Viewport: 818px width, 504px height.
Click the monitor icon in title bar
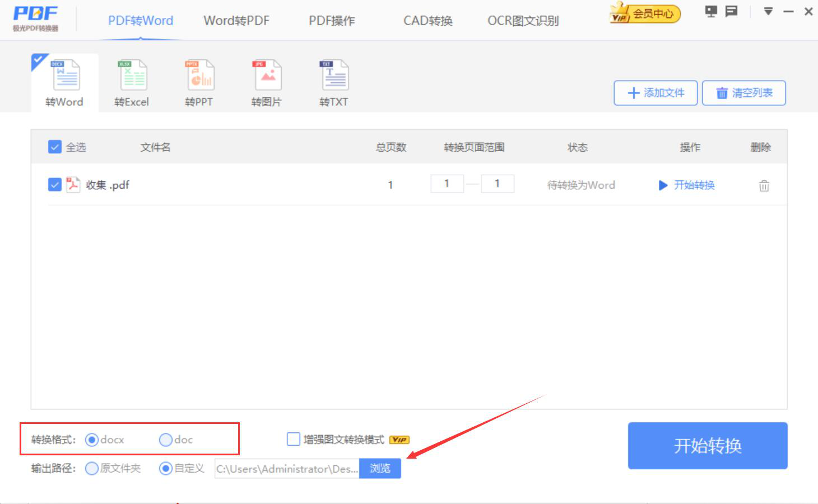pyautogui.click(x=711, y=11)
